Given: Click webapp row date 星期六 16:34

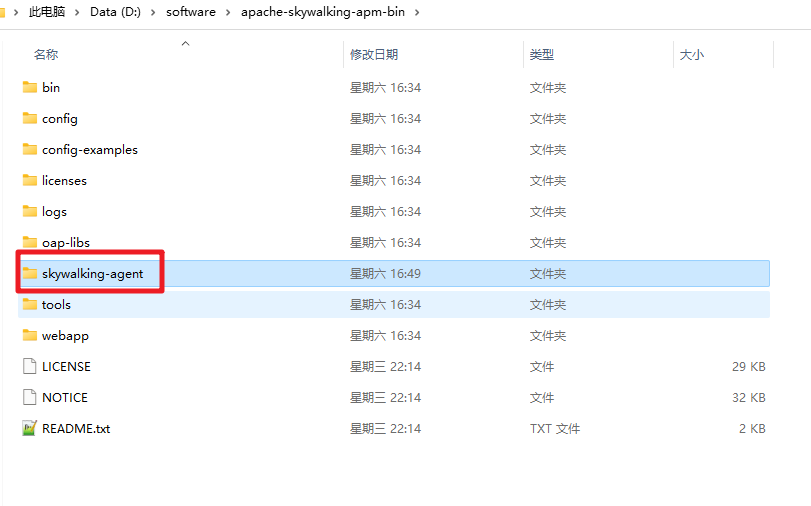Looking at the screenshot, I should point(385,336).
